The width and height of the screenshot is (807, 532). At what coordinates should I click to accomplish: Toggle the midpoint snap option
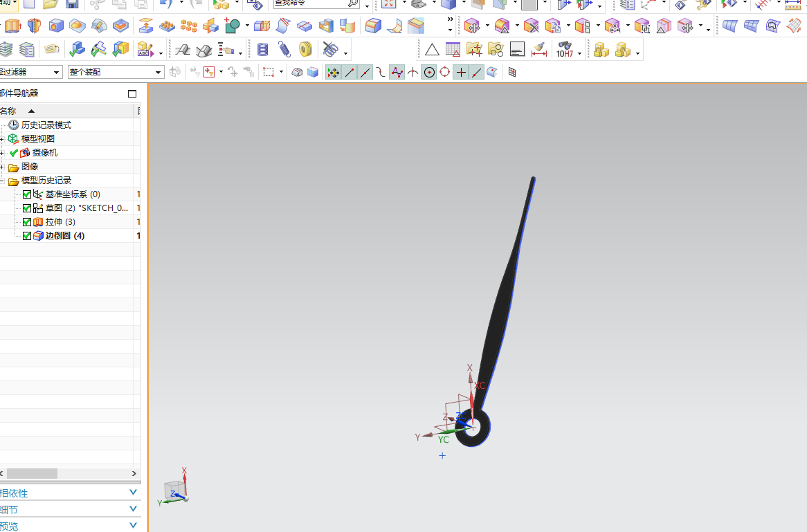click(x=365, y=73)
